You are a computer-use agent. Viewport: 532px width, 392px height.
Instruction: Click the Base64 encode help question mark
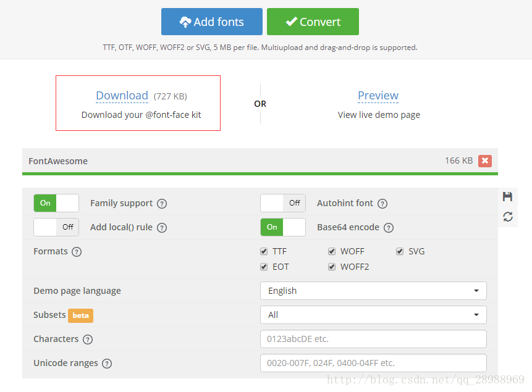(389, 228)
